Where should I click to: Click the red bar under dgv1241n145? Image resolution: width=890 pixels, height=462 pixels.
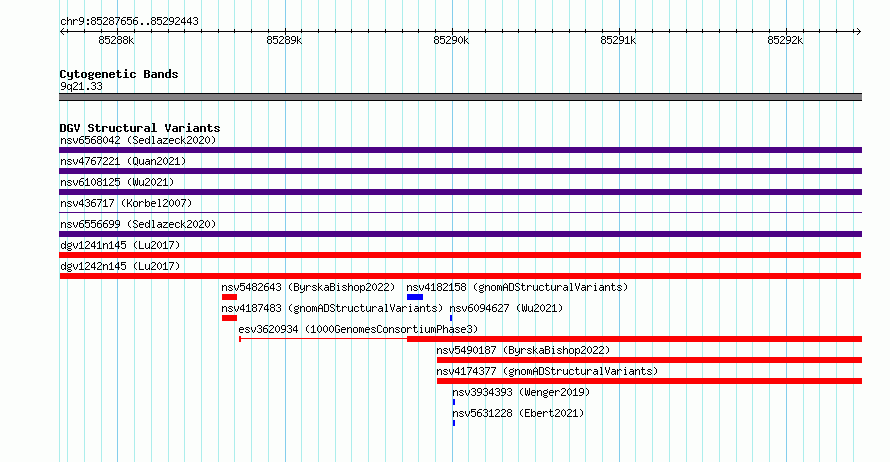(460, 255)
